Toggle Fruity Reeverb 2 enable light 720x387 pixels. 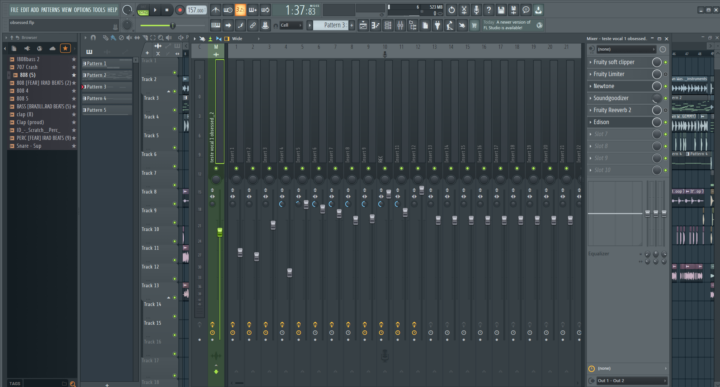(665, 110)
